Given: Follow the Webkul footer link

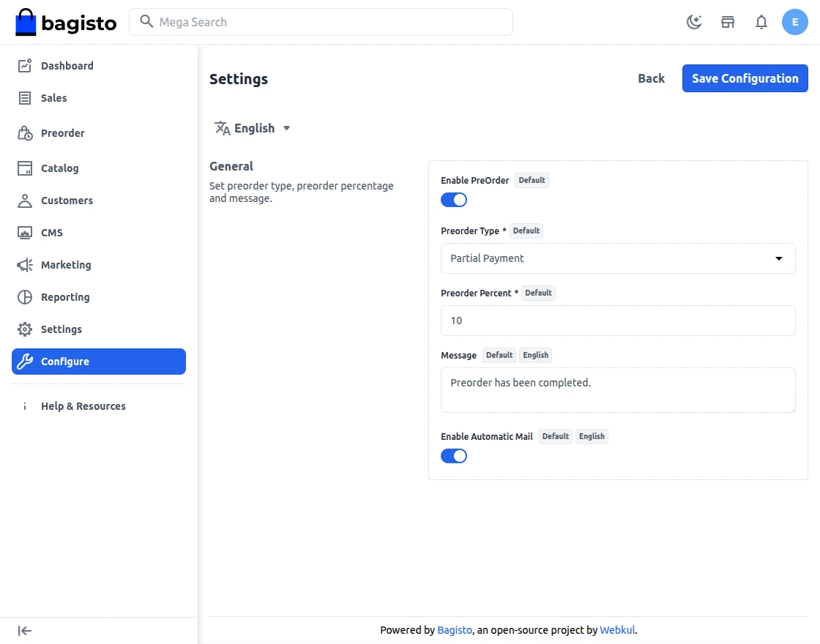Looking at the screenshot, I should 617,630.
